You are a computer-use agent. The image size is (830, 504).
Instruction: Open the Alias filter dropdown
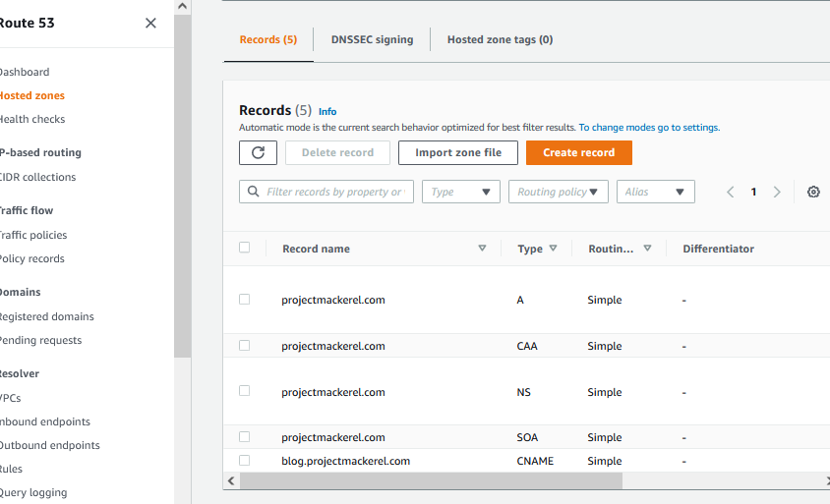(656, 192)
